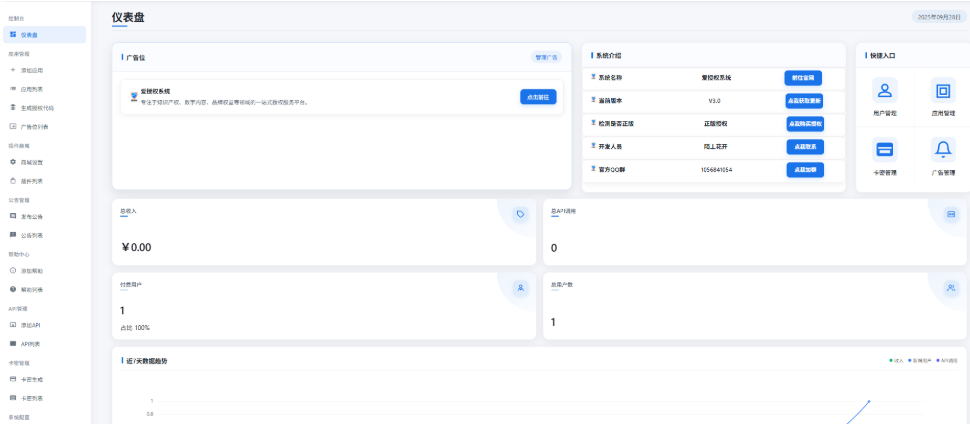Viewport: 970px width, 424px height.
Task: Click the 前往官网 button
Action: (x=803, y=78)
